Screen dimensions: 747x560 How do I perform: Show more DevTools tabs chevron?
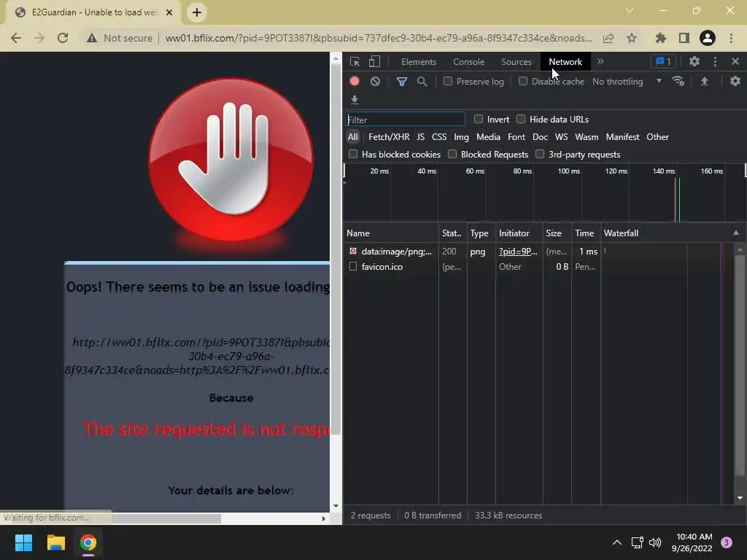click(x=600, y=61)
